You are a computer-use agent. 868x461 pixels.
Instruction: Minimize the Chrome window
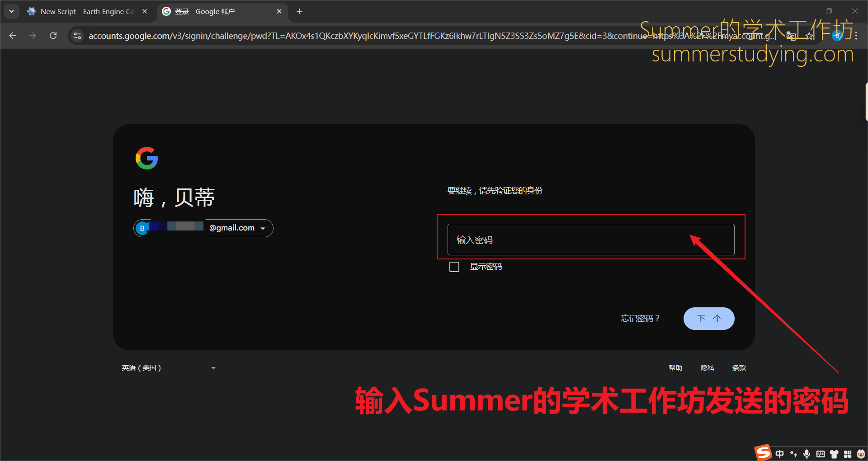pyautogui.click(x=803, y=11)
